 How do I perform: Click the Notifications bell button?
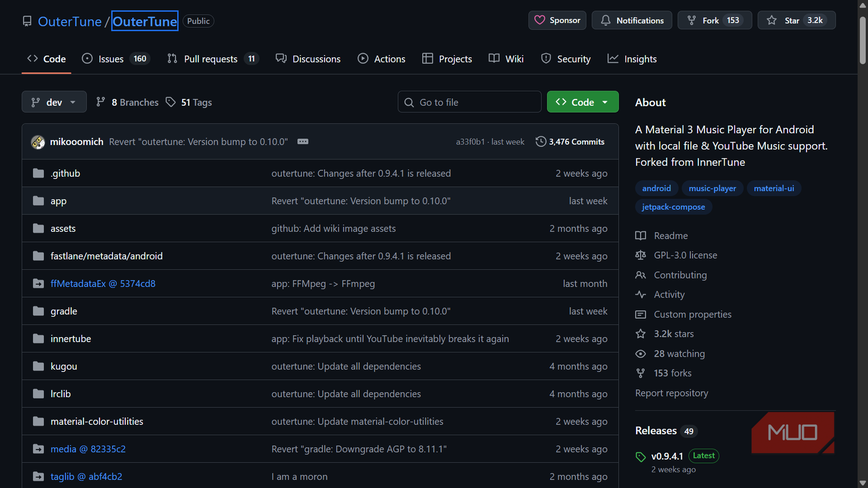tap(631, 21)
